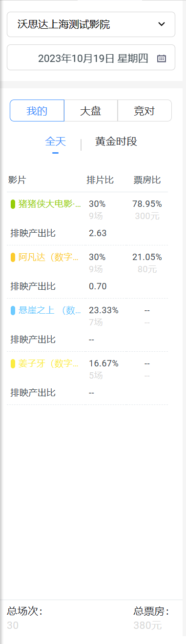Image resolution: width=186 pixels, height=644 pixels.
Task: Open the 姜子牙（数字 film entry
Action: click(x=49, y=363)
